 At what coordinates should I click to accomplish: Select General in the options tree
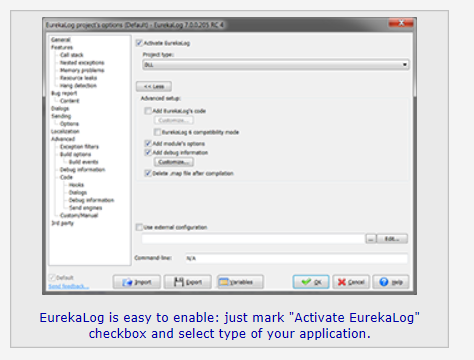coord(61,40)
